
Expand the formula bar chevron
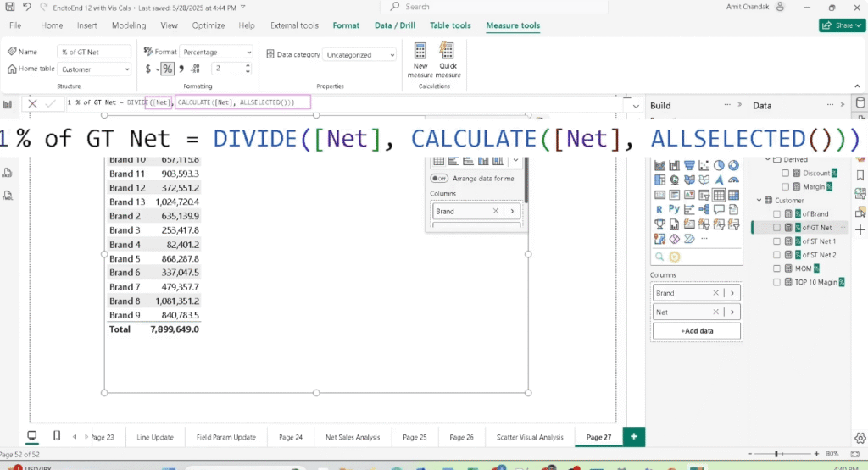pyautogui.click(x=636, y=106)
